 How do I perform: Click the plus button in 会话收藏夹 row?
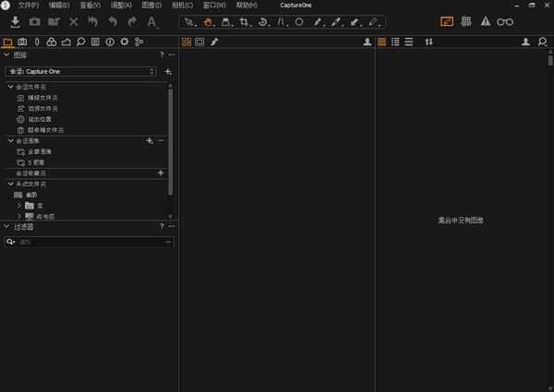(161, 172)
